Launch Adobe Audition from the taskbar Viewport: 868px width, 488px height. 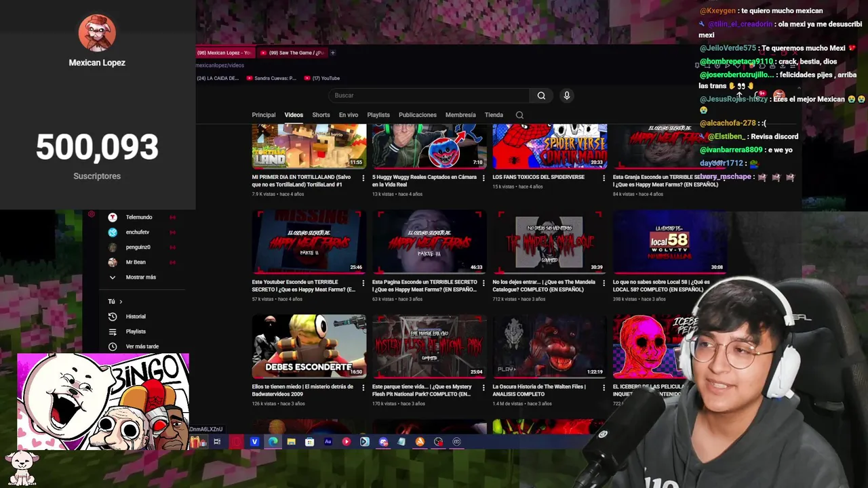click(328, 442)
